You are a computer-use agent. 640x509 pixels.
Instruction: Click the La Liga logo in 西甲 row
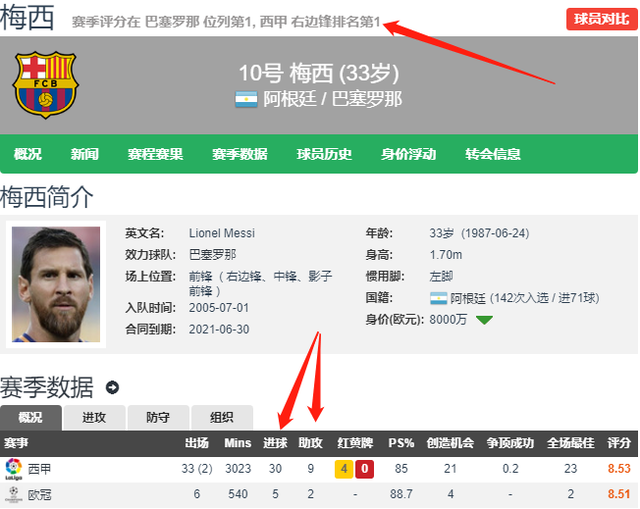pyautogui.click(x=13, y=469)
